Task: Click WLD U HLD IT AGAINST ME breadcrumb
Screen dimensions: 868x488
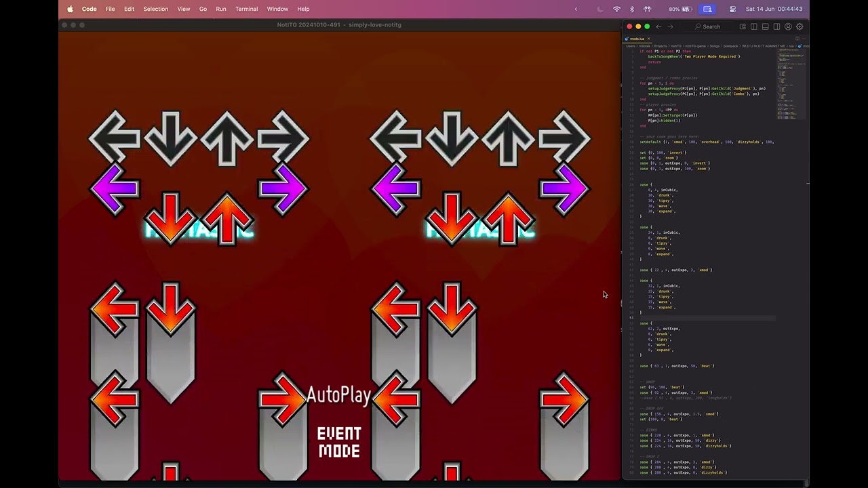Action: (x=764, y=46)
